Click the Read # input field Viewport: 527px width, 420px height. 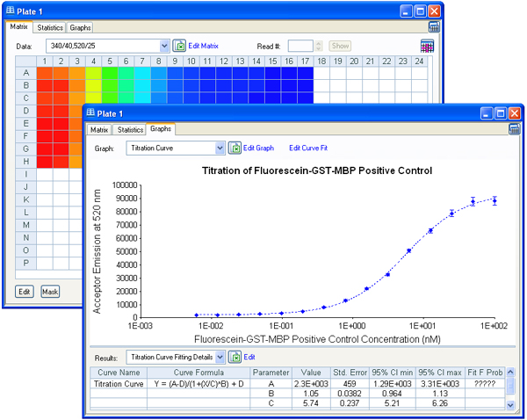point(300,46)
